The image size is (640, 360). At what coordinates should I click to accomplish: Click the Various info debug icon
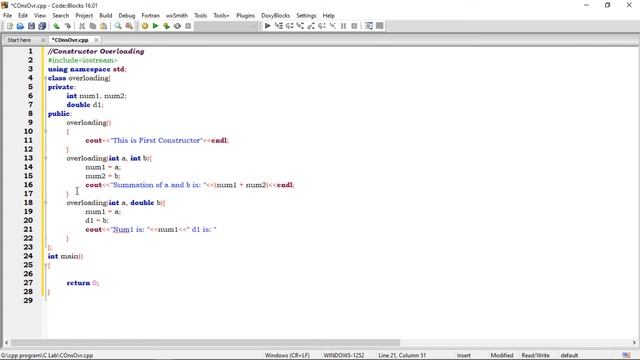point(380,26)
